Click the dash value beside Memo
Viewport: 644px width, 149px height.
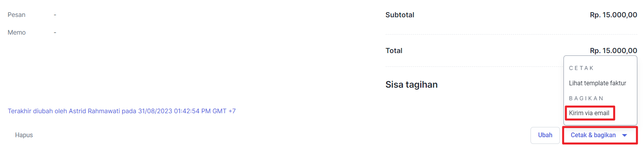(x=55, y=33)
